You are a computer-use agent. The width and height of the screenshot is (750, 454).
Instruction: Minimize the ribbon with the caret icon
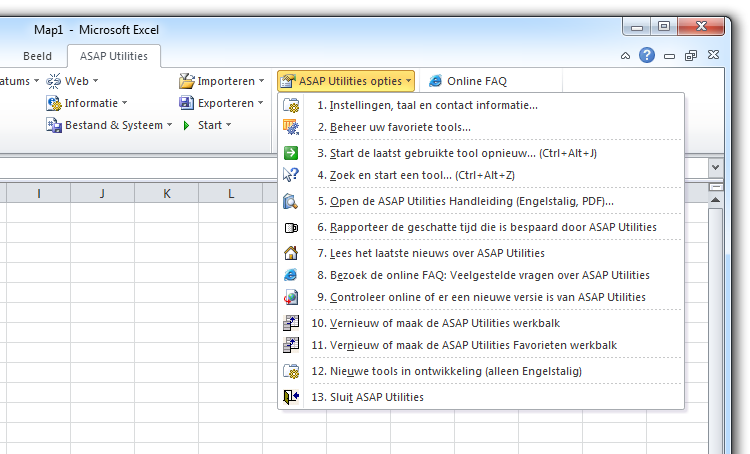click(625, 56)
